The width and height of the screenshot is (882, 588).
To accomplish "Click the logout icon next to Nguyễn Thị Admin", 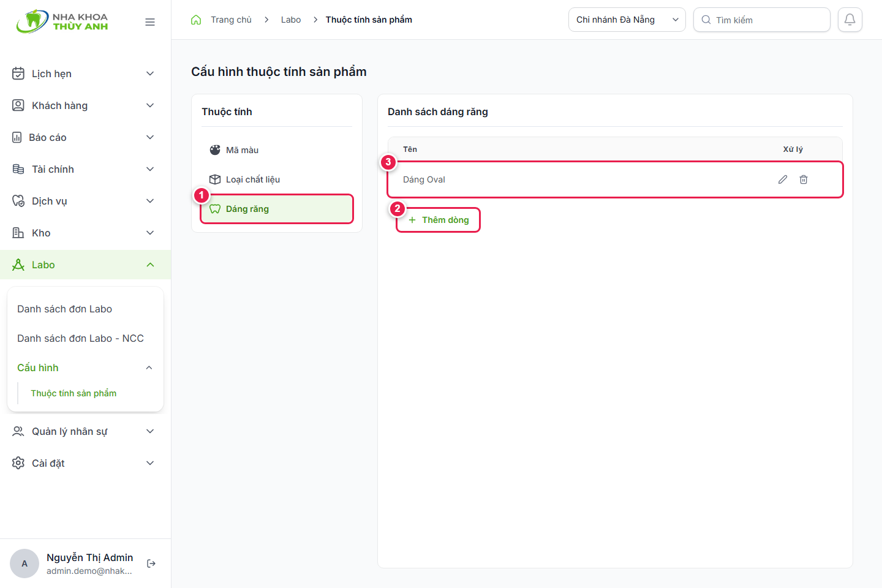I will coord(151,563).
